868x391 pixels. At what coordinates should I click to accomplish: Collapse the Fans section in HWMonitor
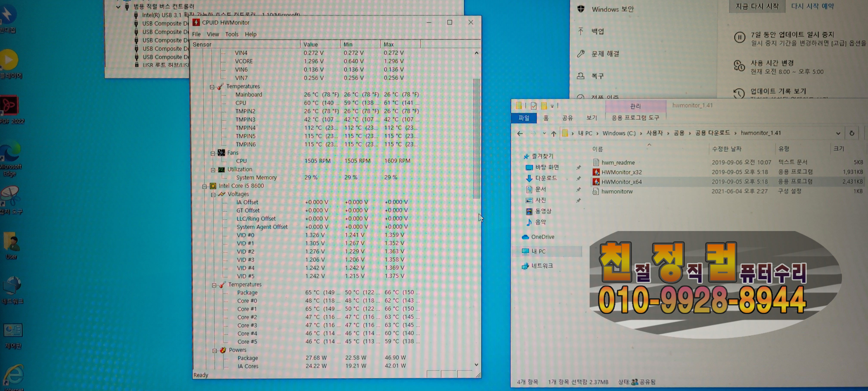click(x=213, y=153)
